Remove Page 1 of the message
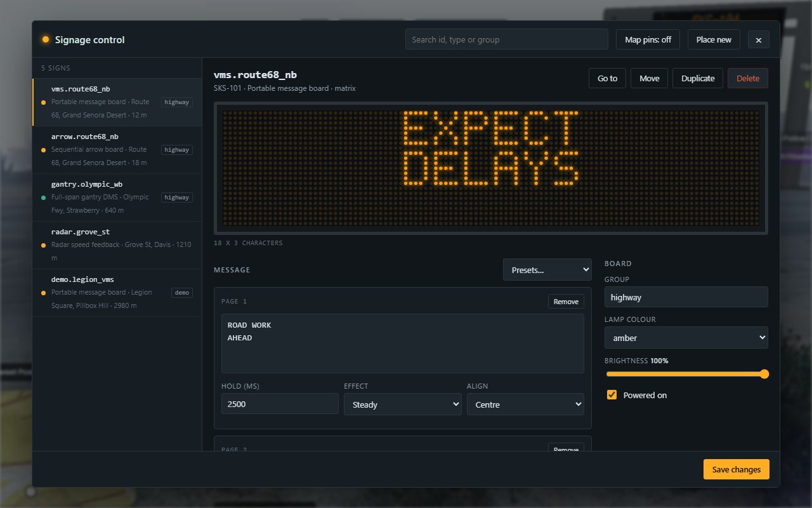The image size is (812, 508). [x=566, y=302]
